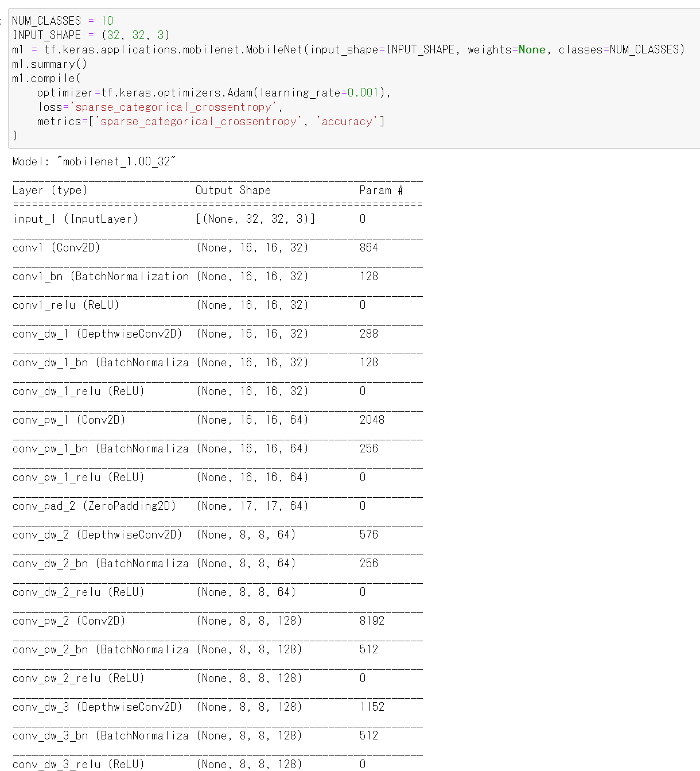Place cursor on the INPUT_SHAPE definition line

tap(91, 35)
